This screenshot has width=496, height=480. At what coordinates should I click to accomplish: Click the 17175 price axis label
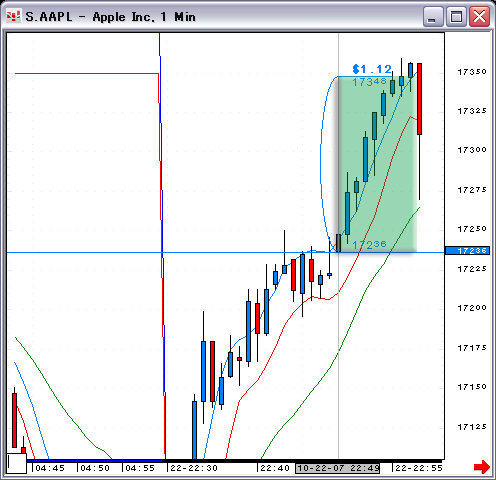pos(472,348)
